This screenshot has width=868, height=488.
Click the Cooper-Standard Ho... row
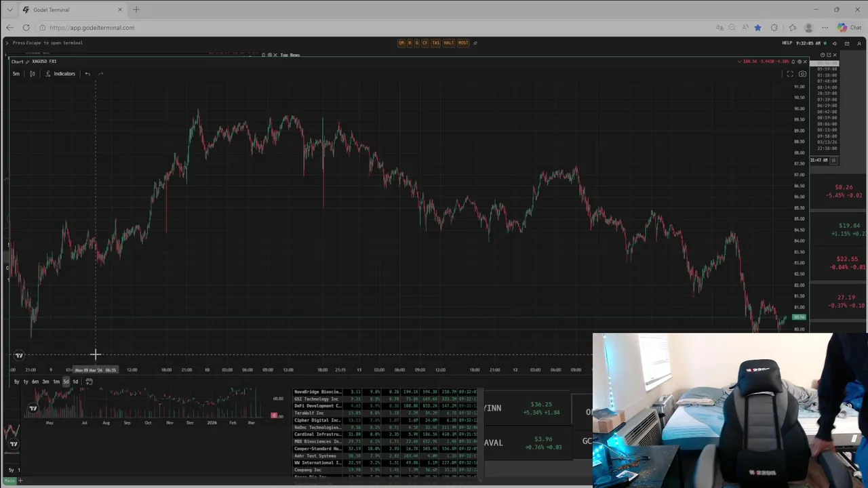[385, 449]
